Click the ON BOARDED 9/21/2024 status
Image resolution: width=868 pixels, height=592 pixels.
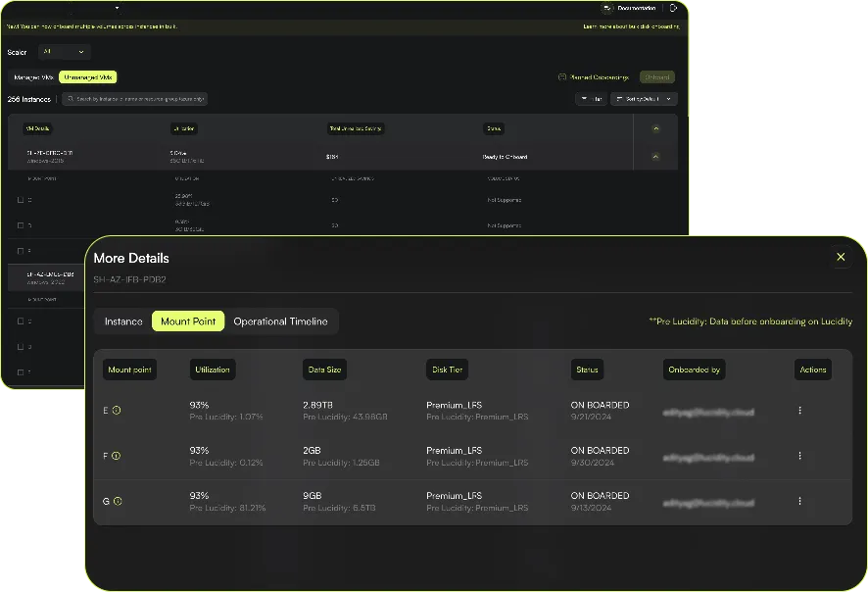click(x=601, y=411)
